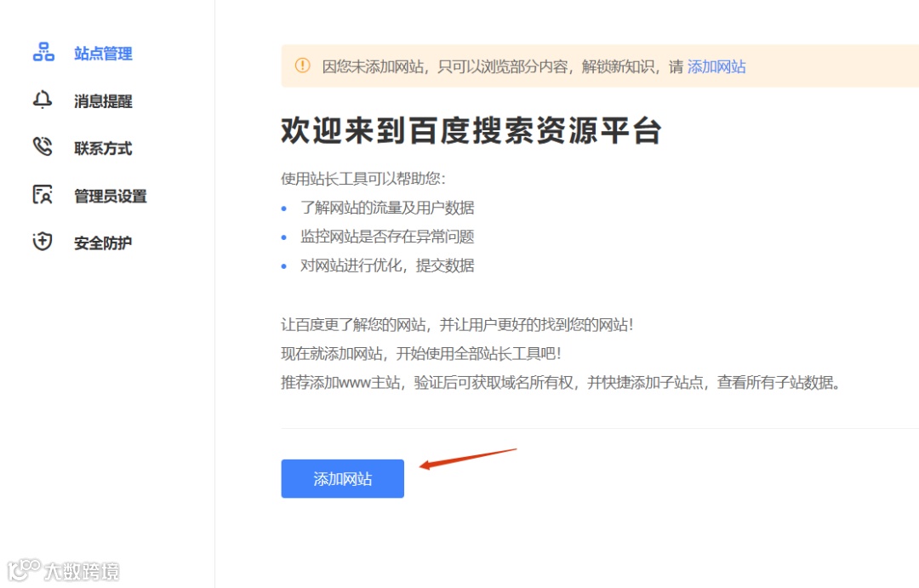Go to 管理员设置 in sidebar
The image size is (919, 588).
110,196
